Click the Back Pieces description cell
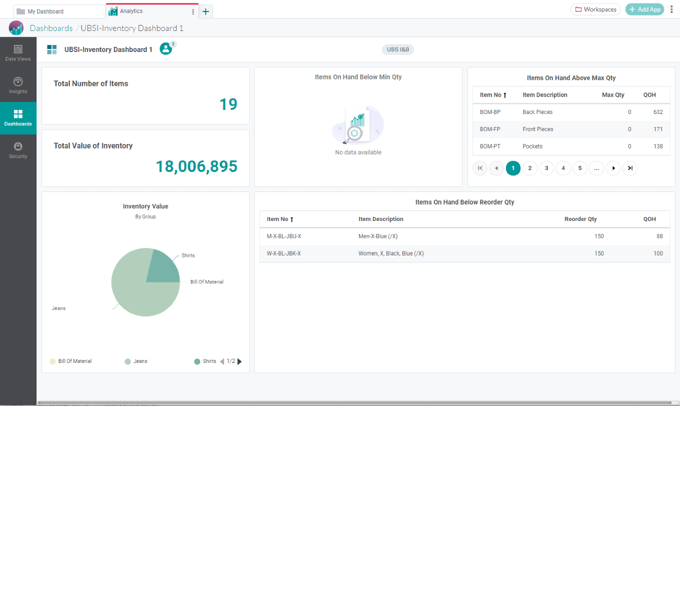The image size is (680, 606). pos(537,112)
